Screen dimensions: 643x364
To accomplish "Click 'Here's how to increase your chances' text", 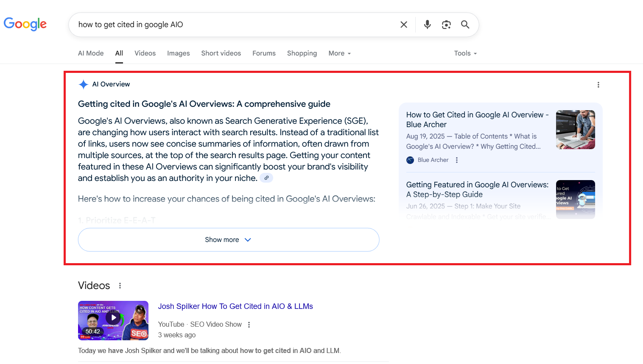I will pos(226,199).
